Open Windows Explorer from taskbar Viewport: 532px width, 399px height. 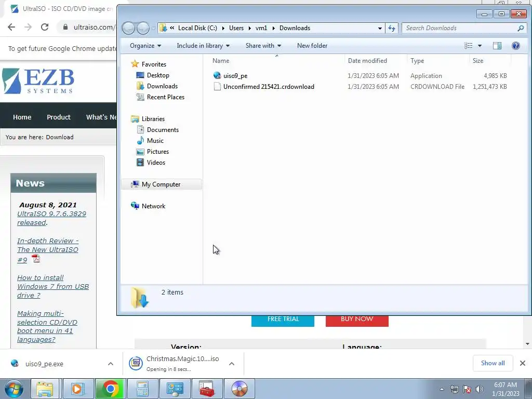45,389
